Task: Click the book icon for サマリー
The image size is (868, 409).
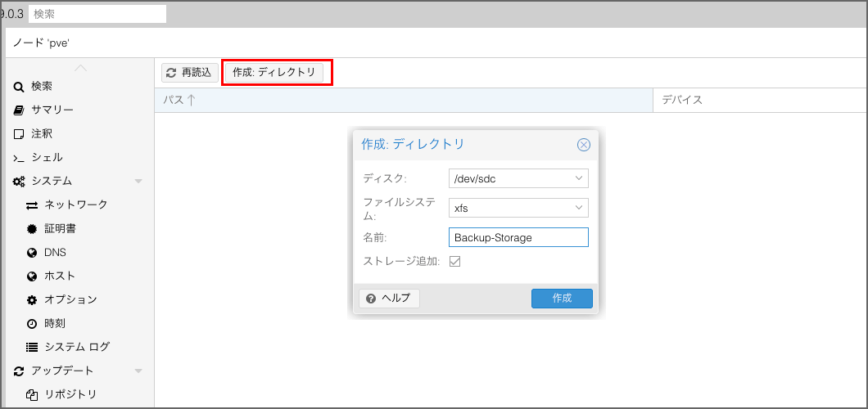Action: [x=19, y=110]
